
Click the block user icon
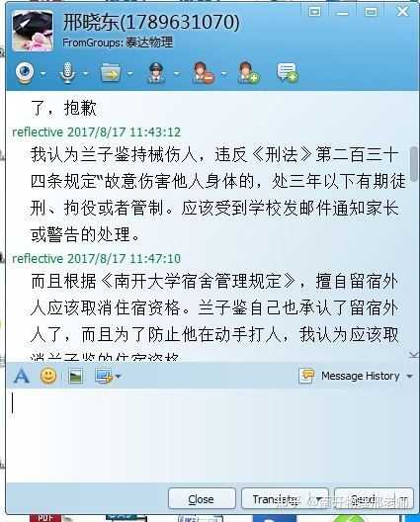coord(204,72)
